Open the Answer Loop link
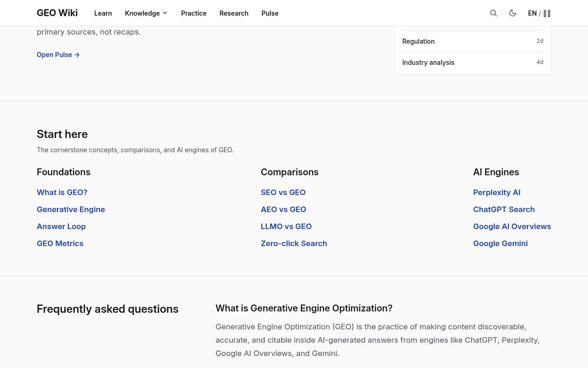The width and height of the screenshot is (588, 368). (61, 226)
